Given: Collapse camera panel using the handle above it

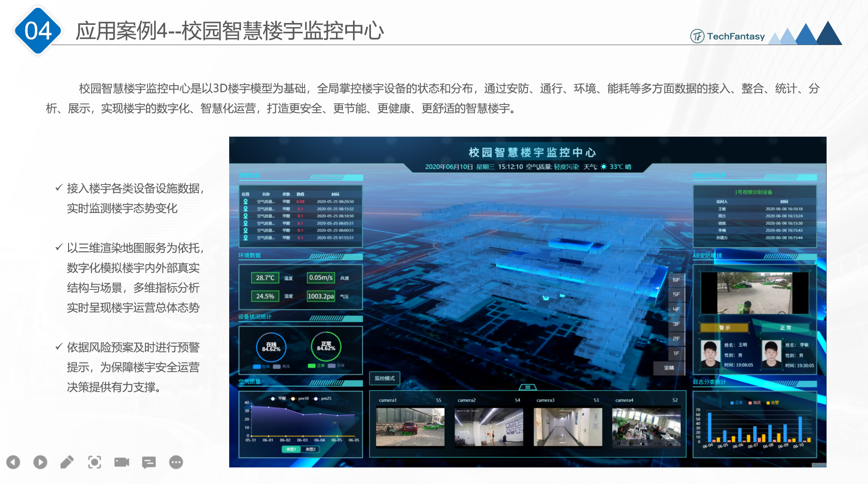Looking at the screenshot, I should [x=528, y=387].
